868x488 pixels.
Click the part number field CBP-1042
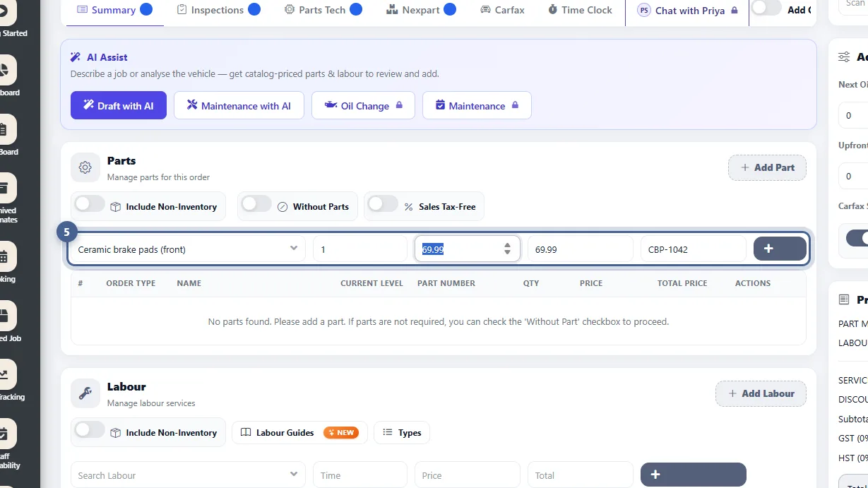694,249
